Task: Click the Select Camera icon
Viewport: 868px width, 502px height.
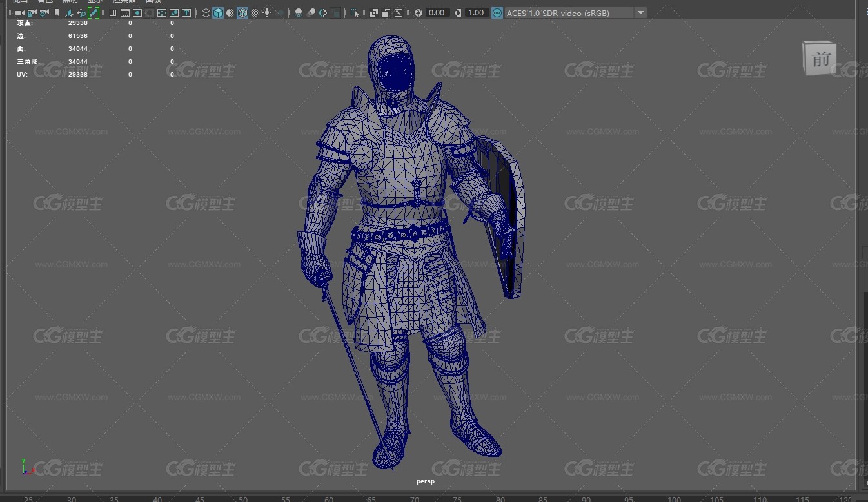Action: click(x=20, y=13)
